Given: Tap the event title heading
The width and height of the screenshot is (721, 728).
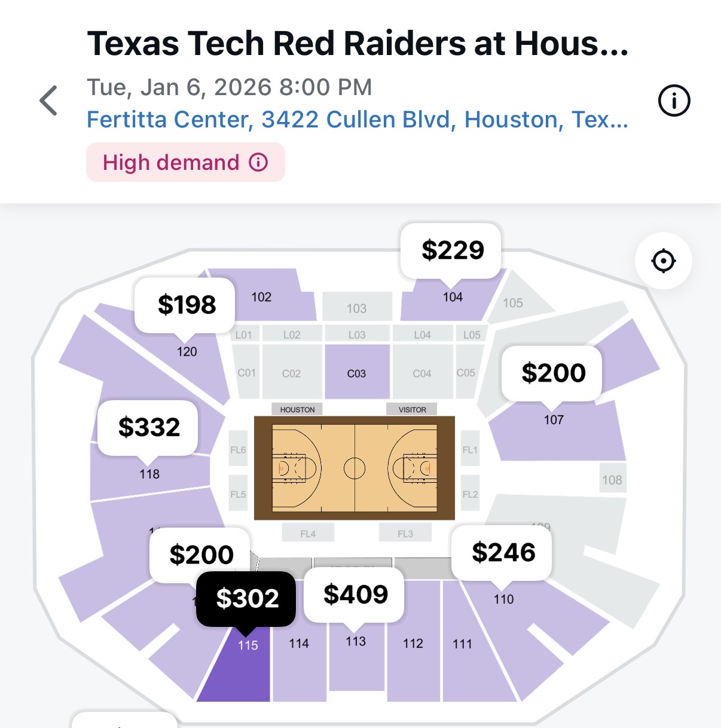Looking at the screenshot, I should coord(358,44).
